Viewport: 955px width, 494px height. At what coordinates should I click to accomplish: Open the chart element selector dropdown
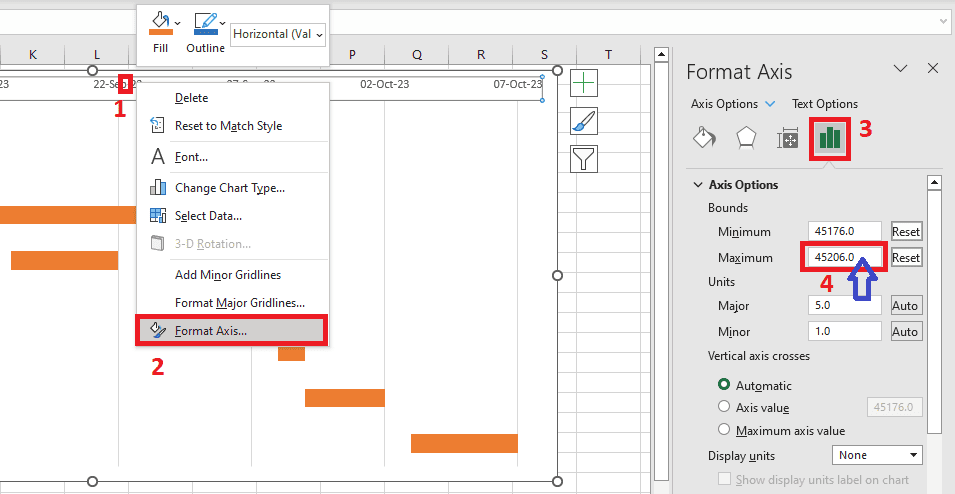(278, 34)
